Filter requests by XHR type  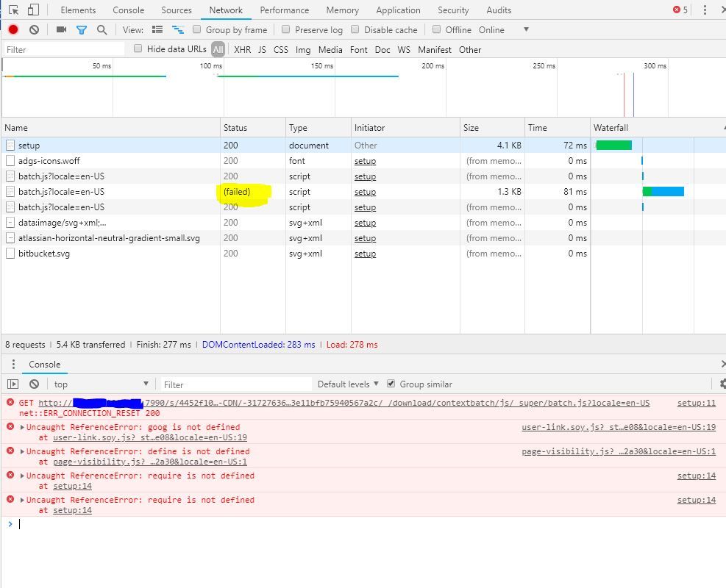[x=242, y=49]
